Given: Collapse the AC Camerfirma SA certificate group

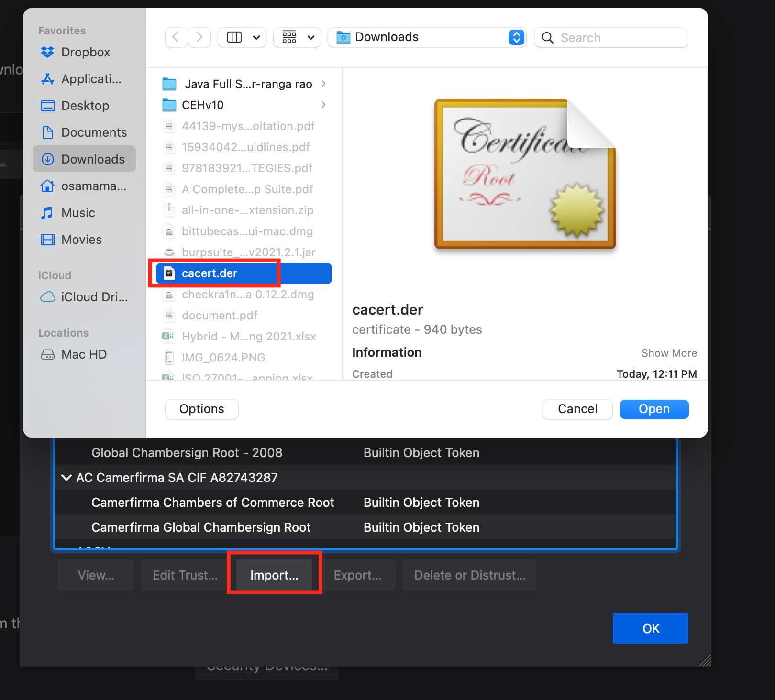Looking at the screenshot, I should 67,478.
